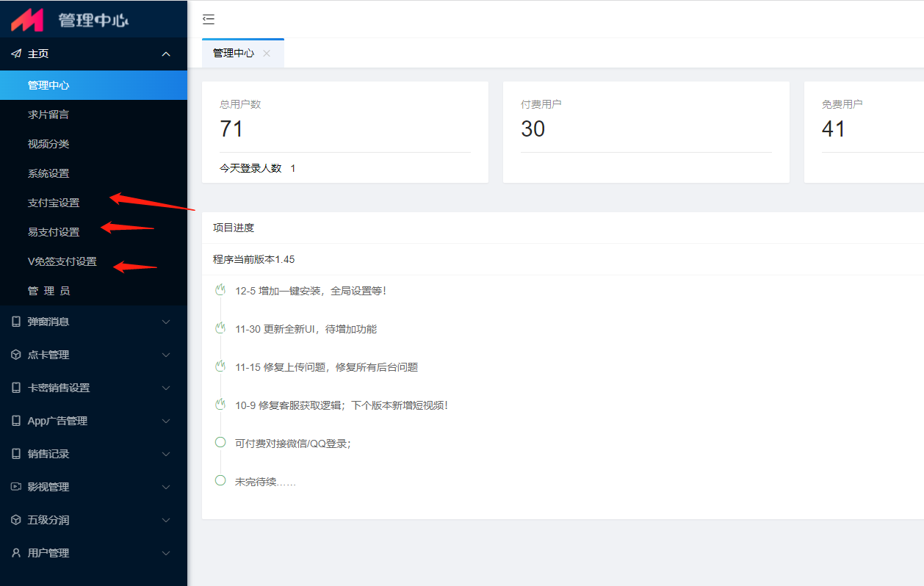The height and width of the screenshot is (586, 924).
Task: Open 支付宝设置 in the sidebar
Action: point(54,203)
